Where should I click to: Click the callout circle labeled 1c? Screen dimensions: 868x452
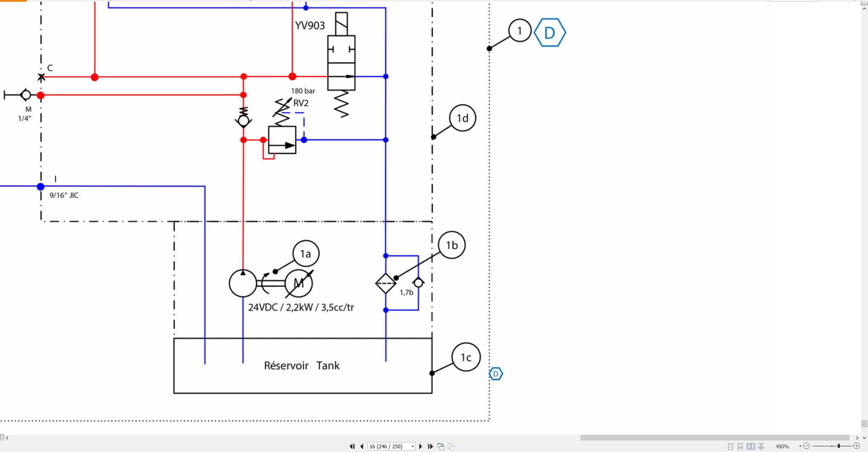coord(466,357)
